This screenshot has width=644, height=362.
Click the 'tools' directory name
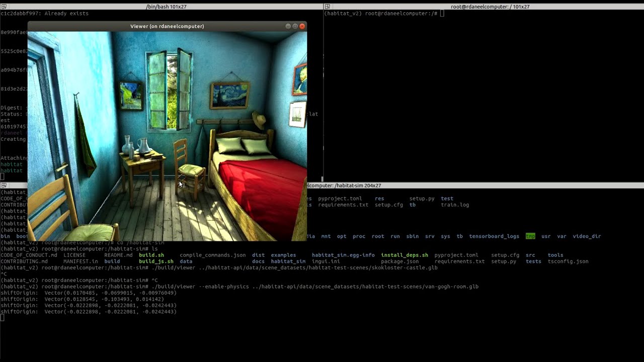click(x=555, y=255)
